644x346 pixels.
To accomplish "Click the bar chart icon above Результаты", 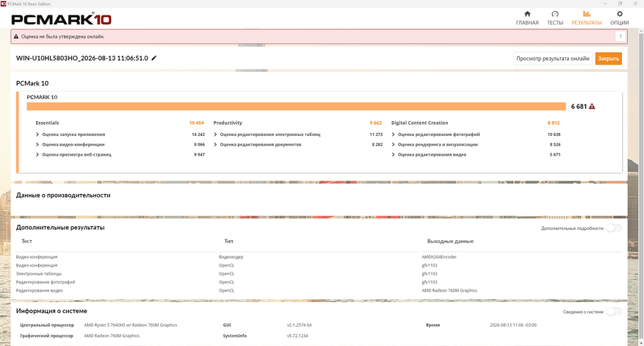I will tap(587, 14).
